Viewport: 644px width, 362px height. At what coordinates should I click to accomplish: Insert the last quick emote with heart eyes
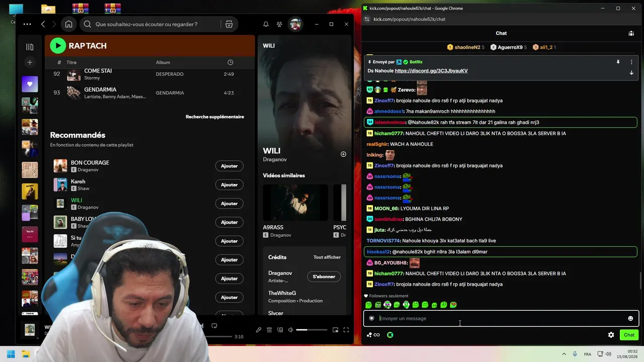453,305
